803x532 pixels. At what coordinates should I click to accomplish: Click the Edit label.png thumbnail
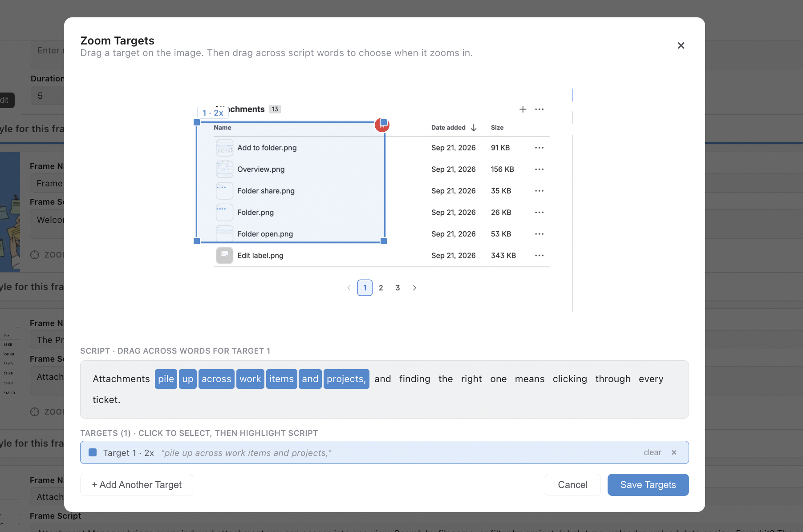[224, 255]
